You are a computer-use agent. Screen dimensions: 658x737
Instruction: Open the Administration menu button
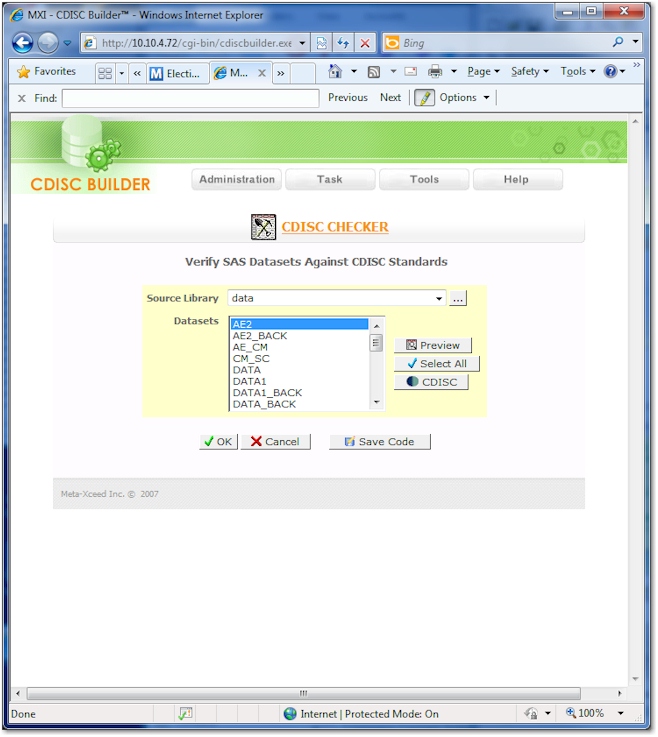pos(236,180)
